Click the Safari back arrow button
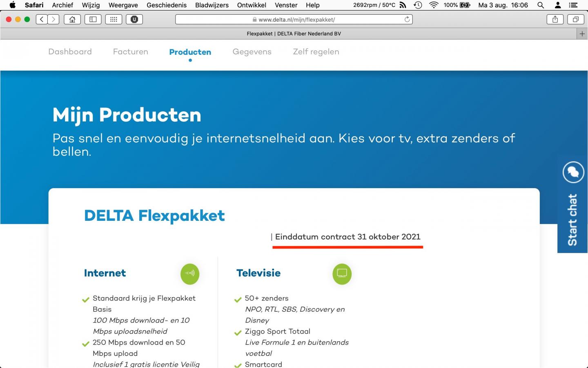Screen dimensions: 588x368 pos(42,19)
